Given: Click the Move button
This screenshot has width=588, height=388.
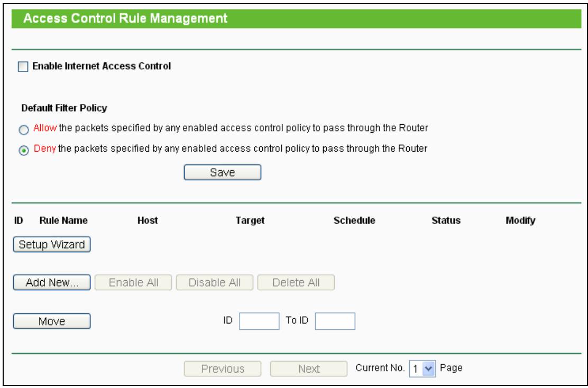Looking at the screenshot, I should [x=52, y=321].
